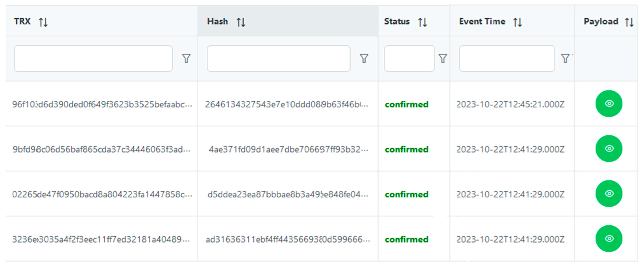The height and width of the screenshot is (268, 644).
Task: Open the Hash column filter menu
Action: pos(364,58)
